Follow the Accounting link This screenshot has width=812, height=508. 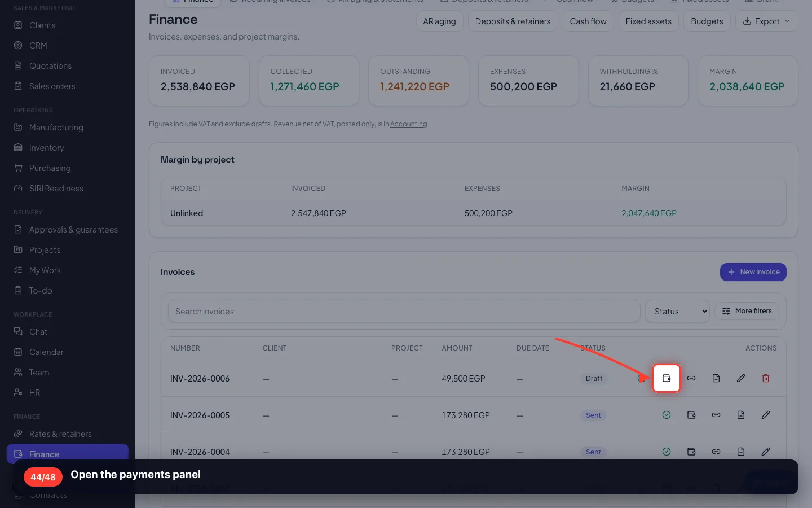coord(409,124)
